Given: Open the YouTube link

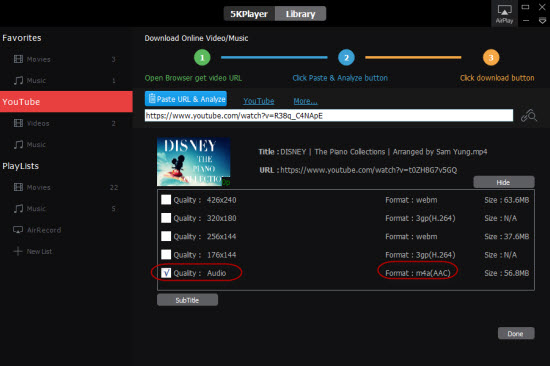Looking at the screenshot, I should [x=259, y=101].
